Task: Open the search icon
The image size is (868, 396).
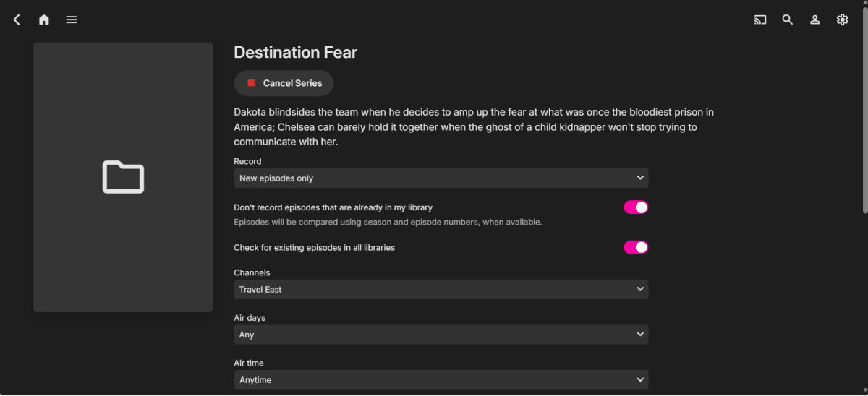Action: [788, 20]
